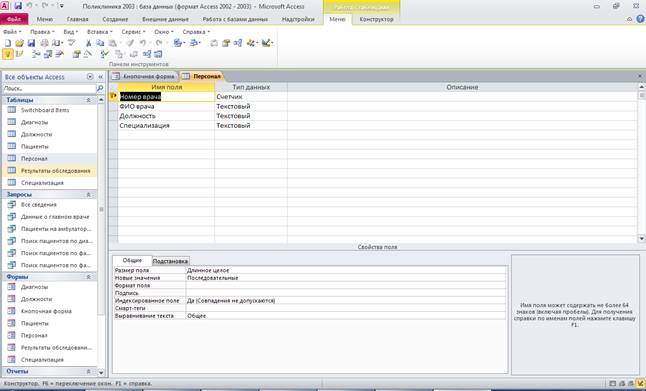Click the Open folder toolbar icon
646x391 pixels.
[x=19, y=43]
